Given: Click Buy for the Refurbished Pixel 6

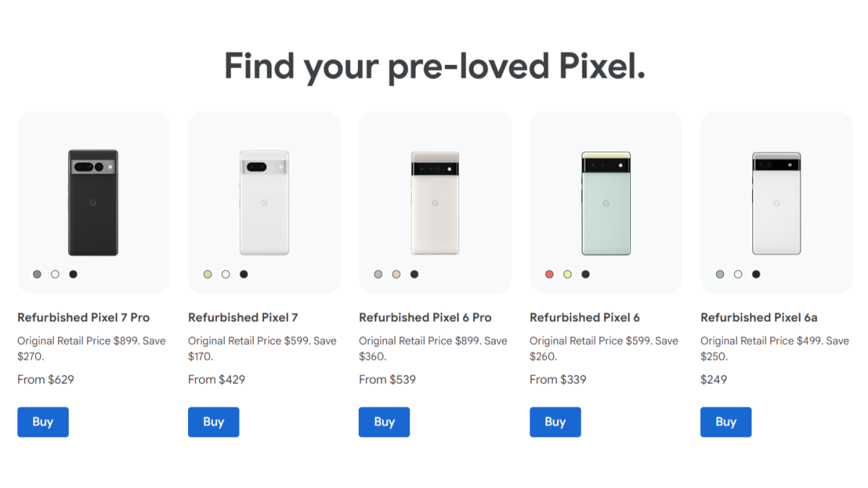Looking at the screenshot, I should (x=555, y=421).
